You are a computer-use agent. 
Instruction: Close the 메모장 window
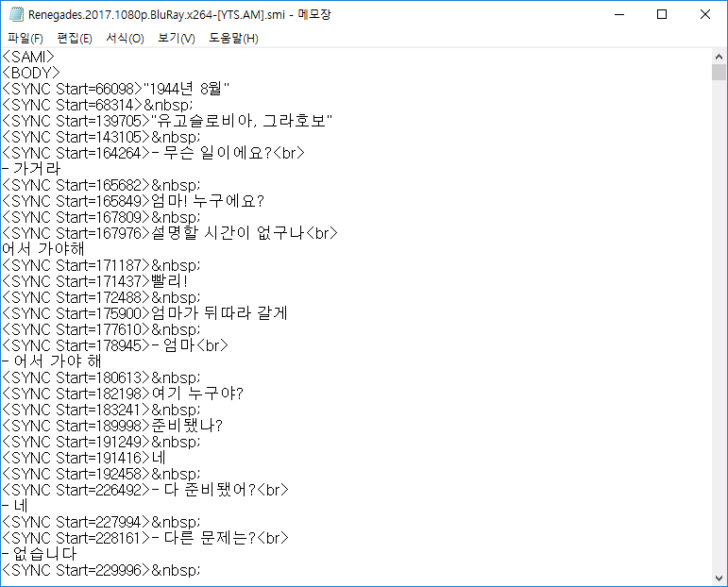tap(705, 14)
